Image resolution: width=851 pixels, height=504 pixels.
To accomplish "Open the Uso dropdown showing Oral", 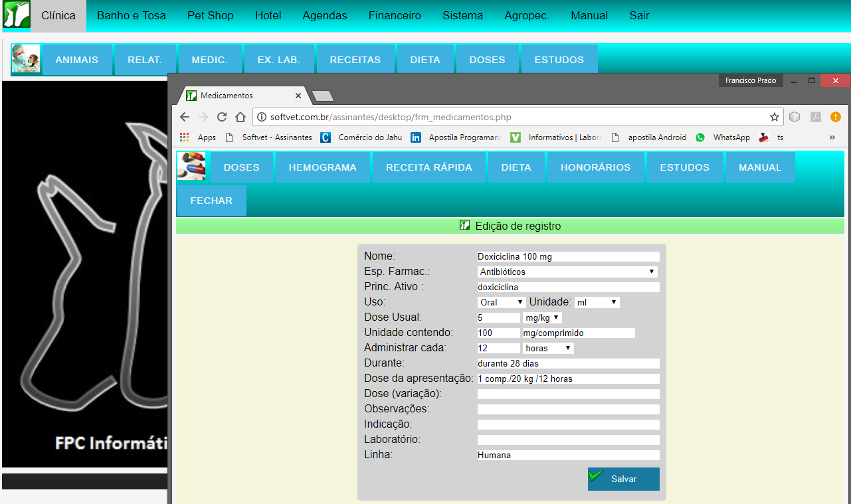I will pyautogui.click(x=502, y=302).
